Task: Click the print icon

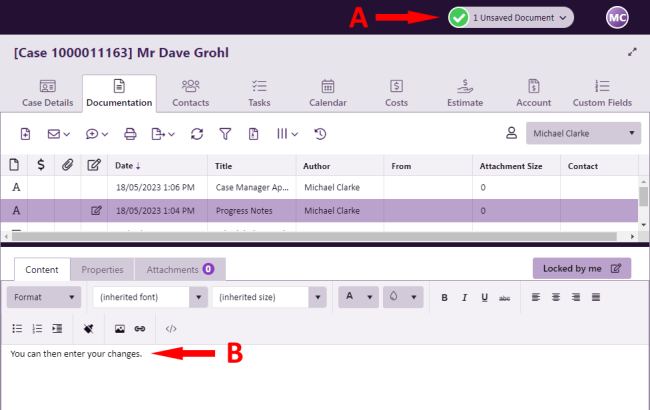Action: point(130,133)
